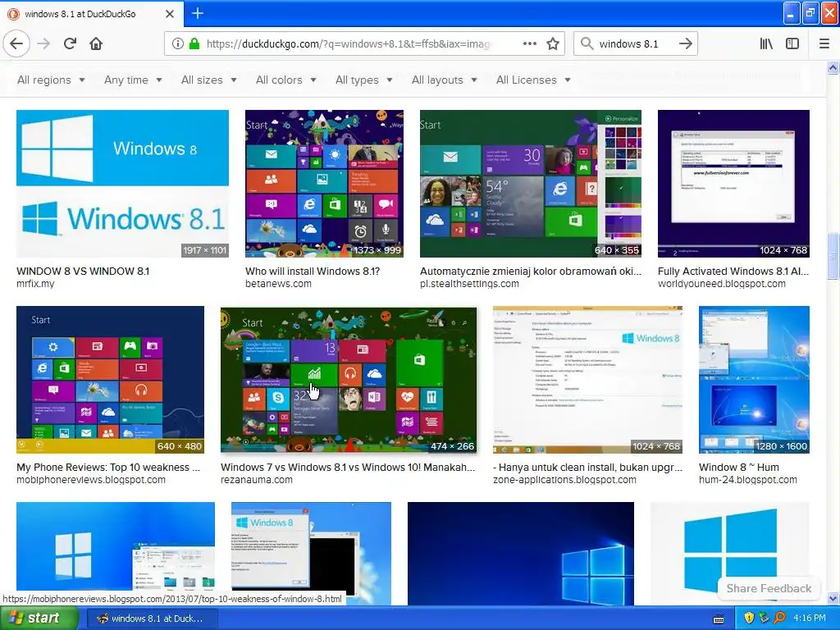Open the Library bookshelf icon
840x630 pixels.
point(766,44)
